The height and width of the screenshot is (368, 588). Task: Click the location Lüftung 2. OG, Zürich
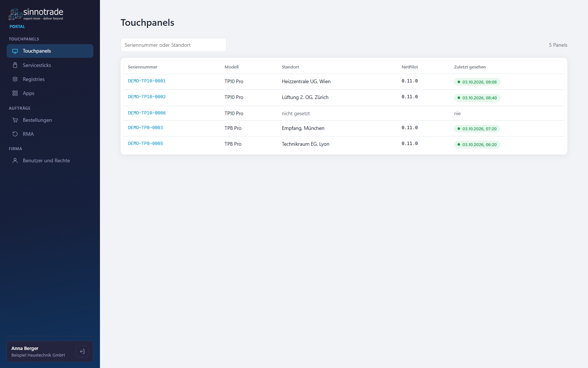(305, 97)
